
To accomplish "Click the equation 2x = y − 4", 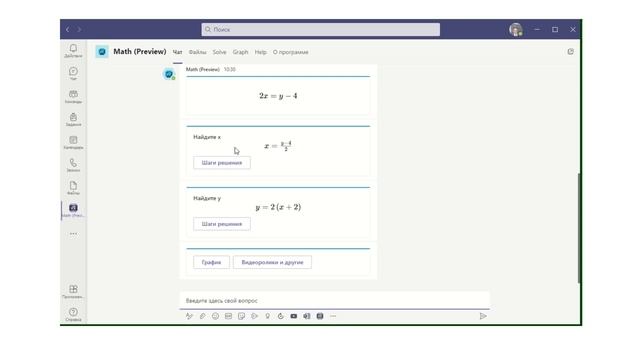I will 278,96.
